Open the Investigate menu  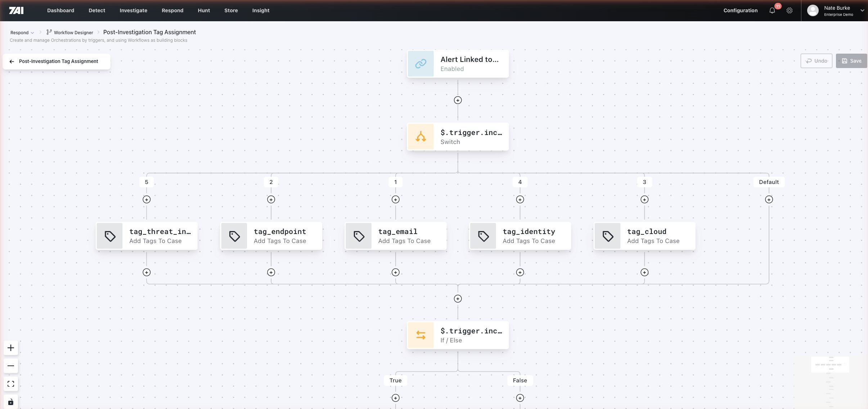pos(133,10)
